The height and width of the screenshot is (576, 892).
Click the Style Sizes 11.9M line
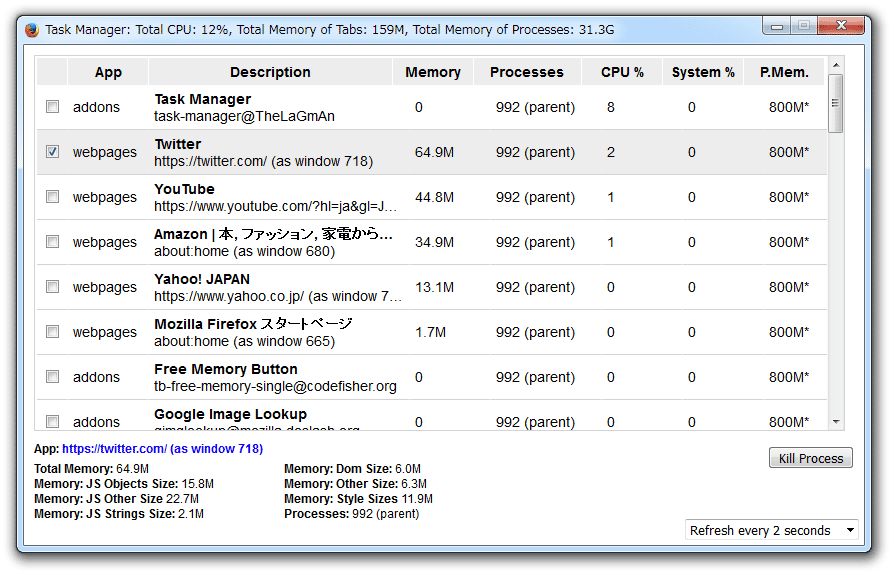pyautogui.click(x=358, y=499)
